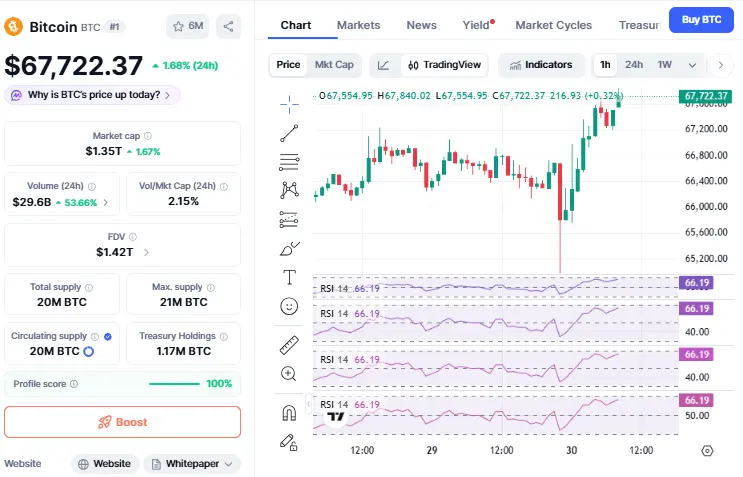
Task: Open the News tab
Action: point(421,25)
